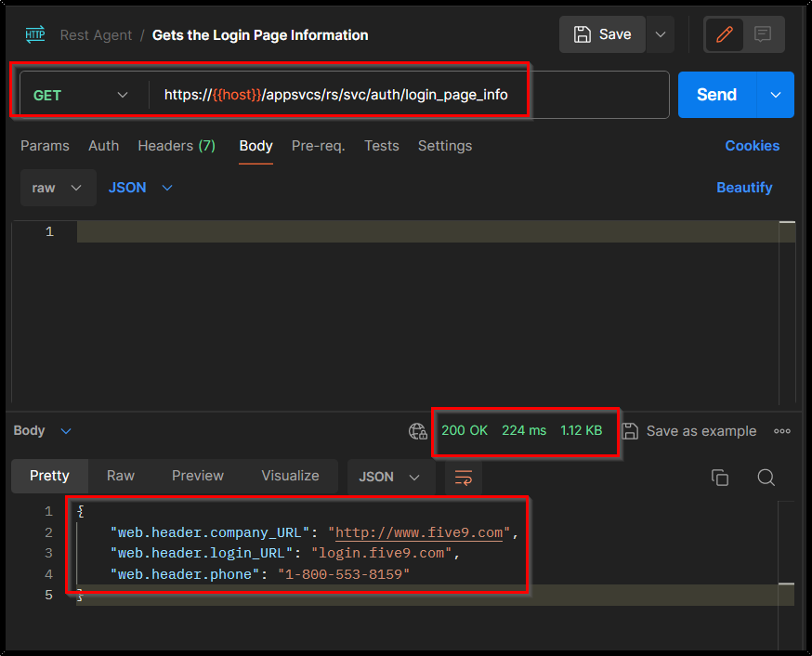Expand the Send options arrow

pyautogui.click(x=775, y=96)
